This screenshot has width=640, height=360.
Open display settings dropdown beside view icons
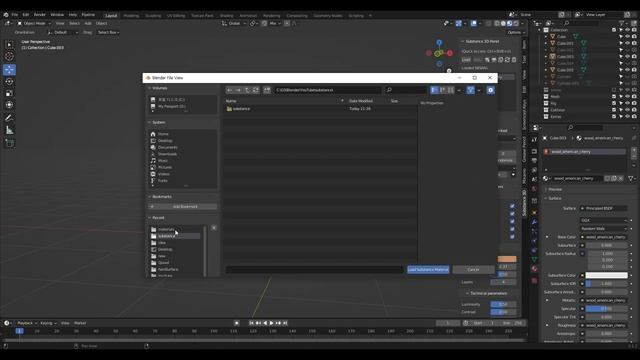[x=459, y=90]
